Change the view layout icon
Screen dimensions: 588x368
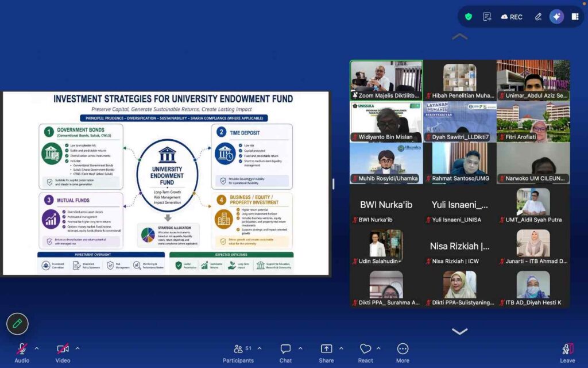(x=575, y=17)
